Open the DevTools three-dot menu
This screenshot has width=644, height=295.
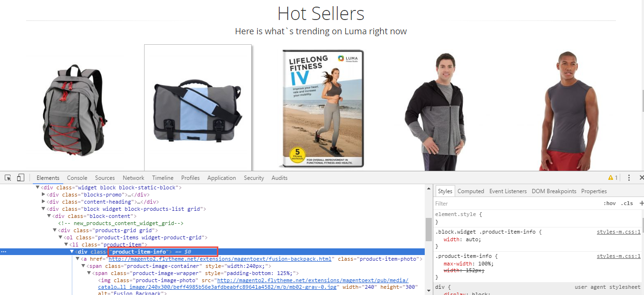(629, 177)
